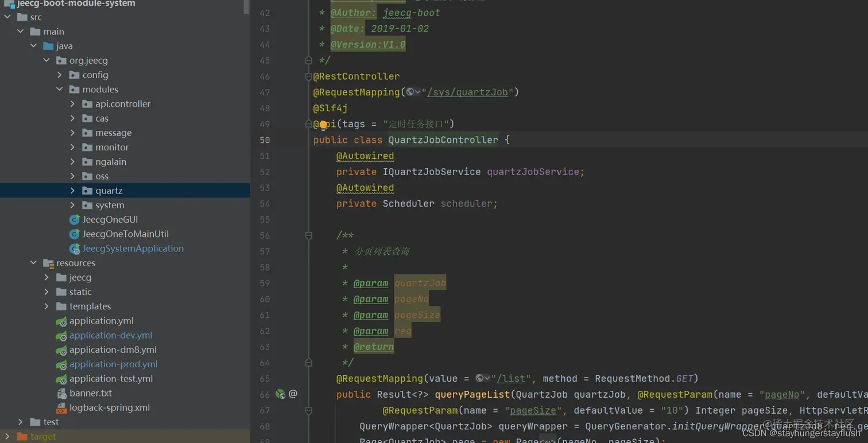Click the JeecgOneToMainUtil class icon

[x=74, y=234]
